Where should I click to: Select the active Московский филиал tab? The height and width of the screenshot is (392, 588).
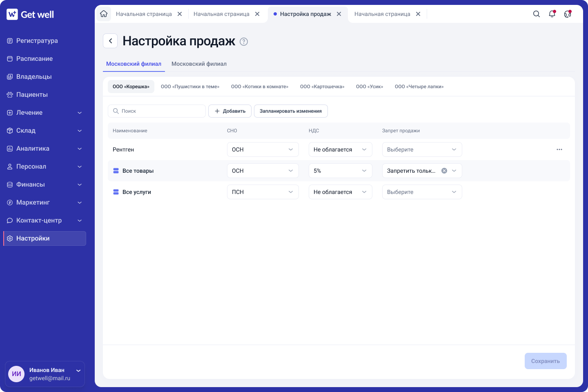134,64
